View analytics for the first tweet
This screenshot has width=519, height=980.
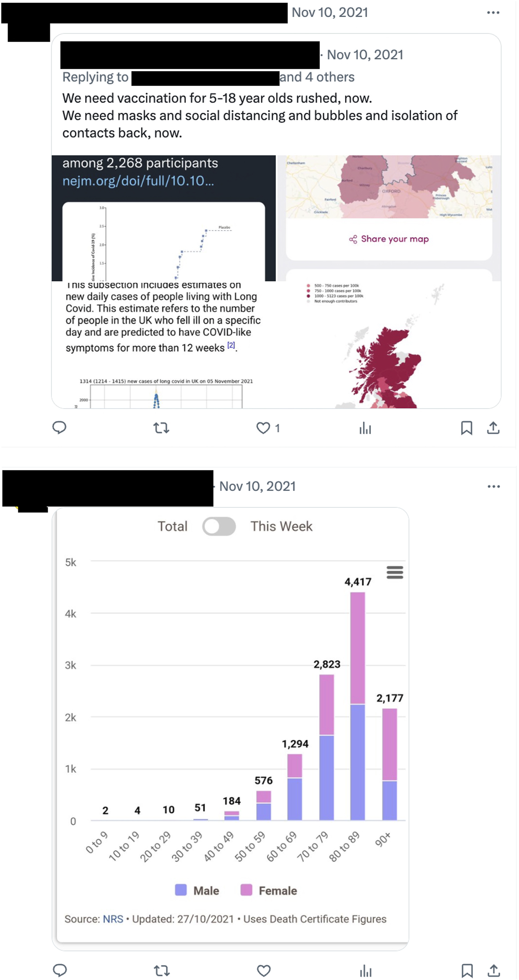tap(365, 428)
